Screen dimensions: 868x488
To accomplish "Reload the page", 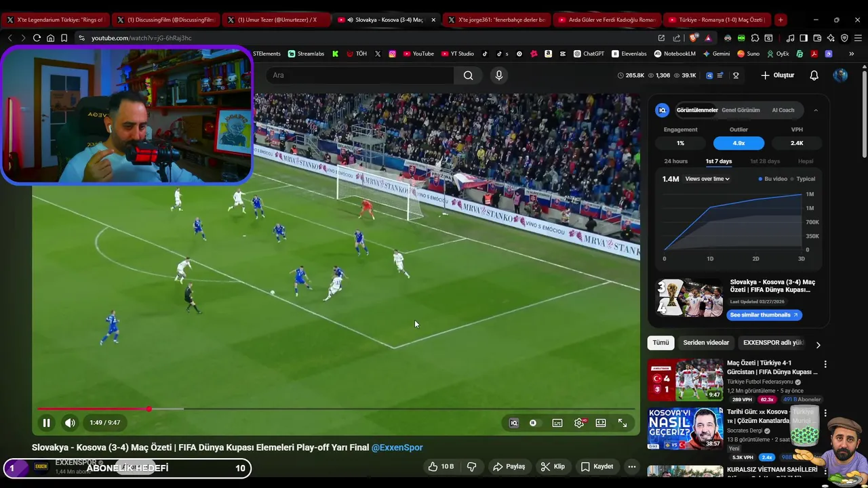I will pos(37,38).
